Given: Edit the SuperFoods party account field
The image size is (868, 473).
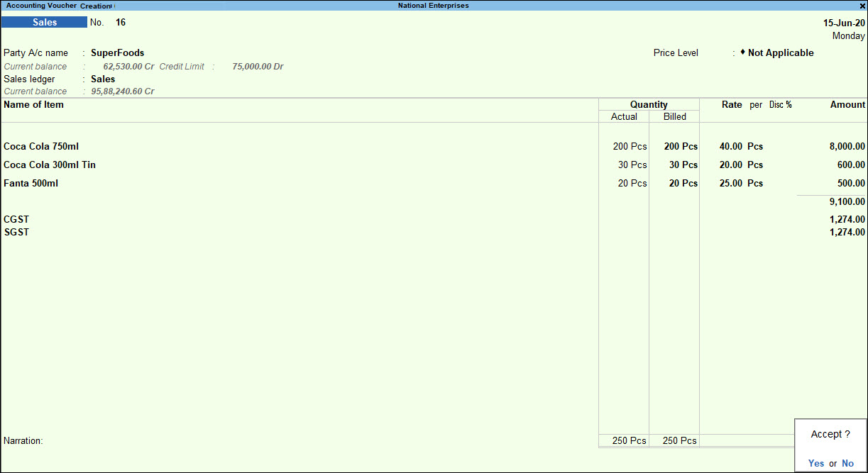Looking at the screenshot, I should (117, 52).
